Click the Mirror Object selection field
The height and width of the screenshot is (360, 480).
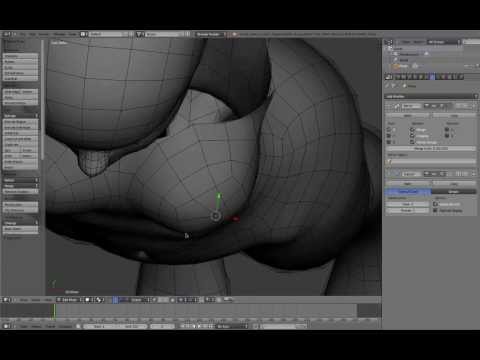coord(431,162)
